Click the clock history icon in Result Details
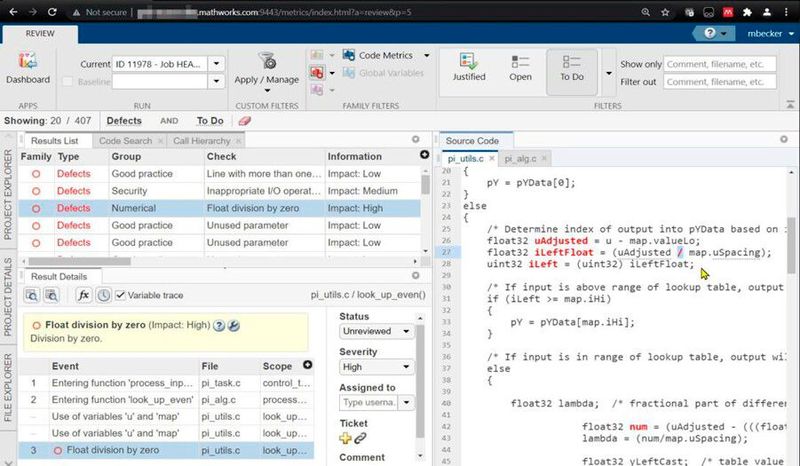This screenshot has width=800, height=466. [104, 295]
